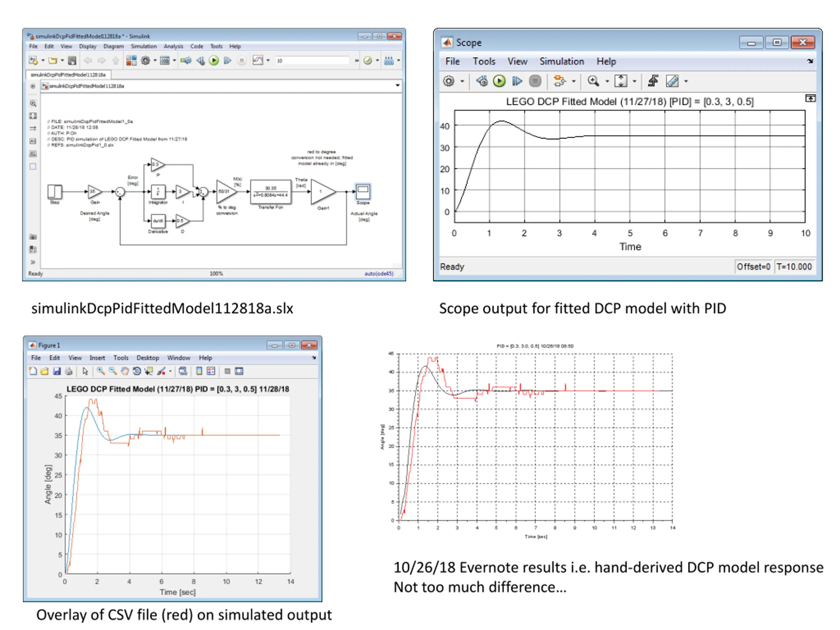The image size is (840, 630).
Task: Open the Simulink Analysis menu
Action: click(x=173, y=46)
